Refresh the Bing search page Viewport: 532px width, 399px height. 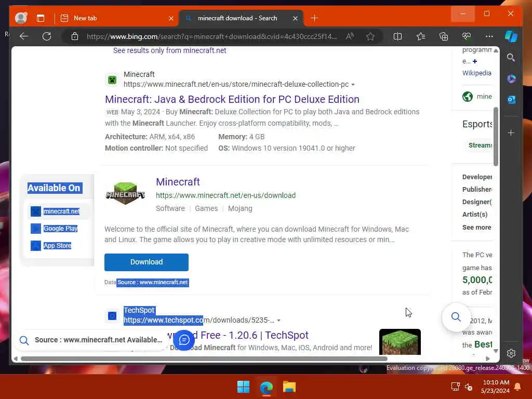click(47, 36)
